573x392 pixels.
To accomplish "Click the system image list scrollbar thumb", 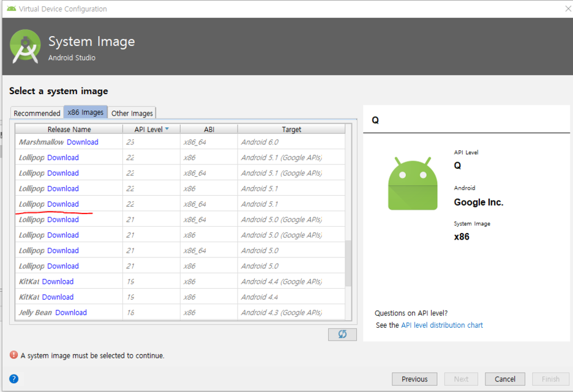I will [348, 263].
